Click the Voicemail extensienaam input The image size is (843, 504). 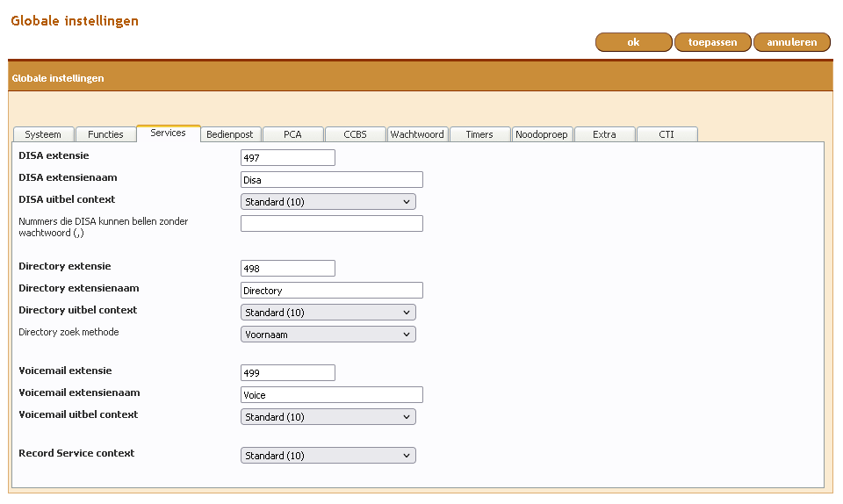pyautogui.click(x=332, y=395)
